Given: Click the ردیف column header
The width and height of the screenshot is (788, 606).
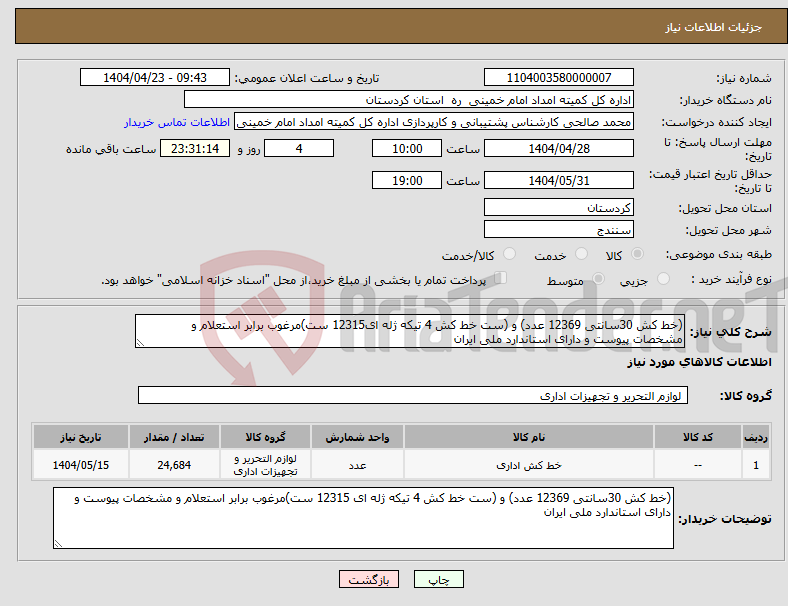Looking at the screenshot, I should 755,437.
